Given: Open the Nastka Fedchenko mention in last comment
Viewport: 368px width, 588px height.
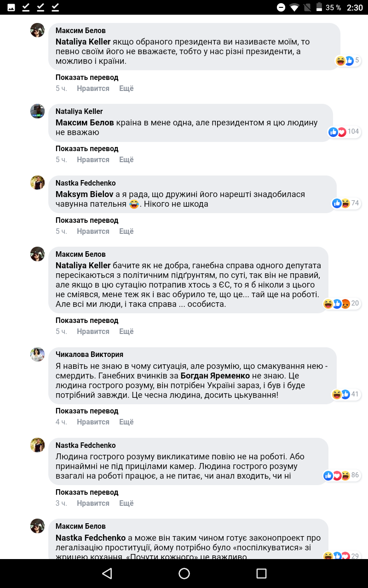Looking at the screenshot, I should 91,538.
